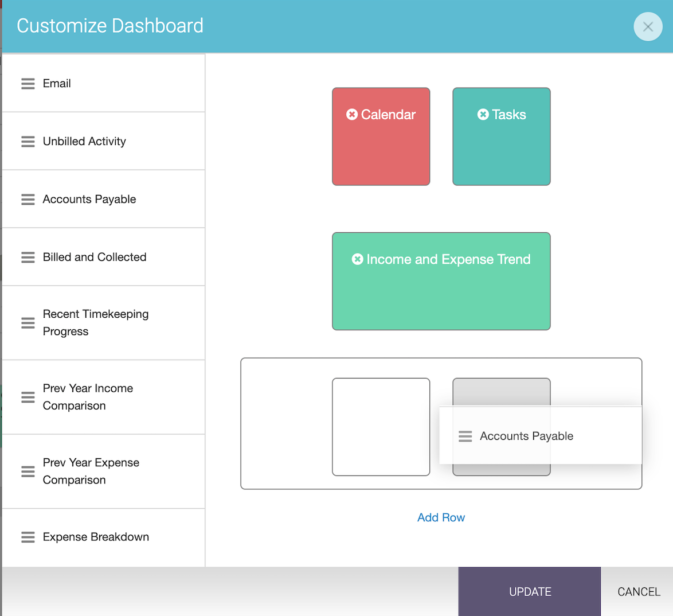Click the Add Row link
The width and height of the screenshot is (673, 616).
pos(441,517)
